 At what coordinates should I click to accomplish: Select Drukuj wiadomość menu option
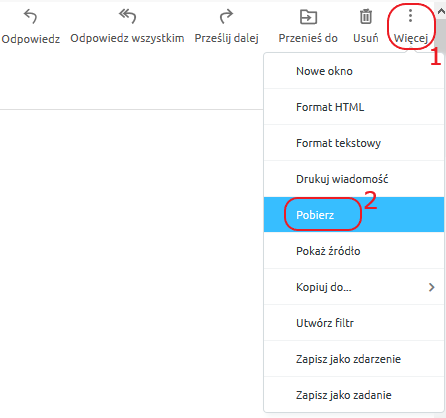(x=354, y=179)
